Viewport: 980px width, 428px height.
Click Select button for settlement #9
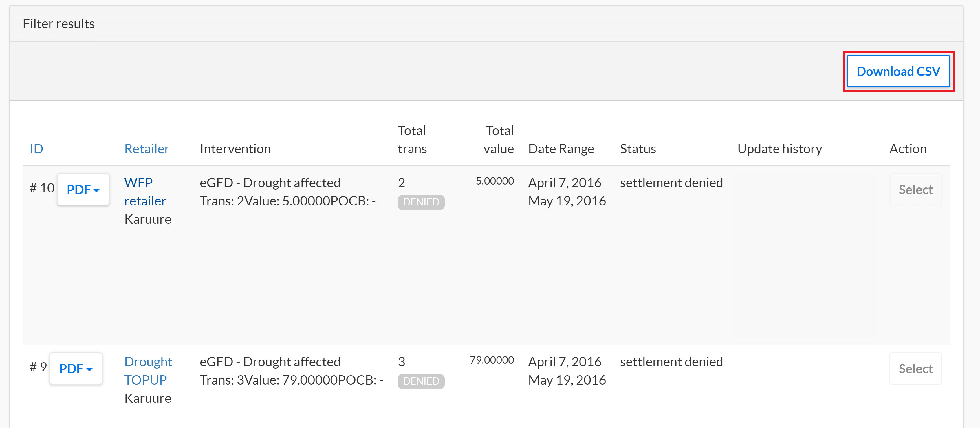tap(915, 368)
